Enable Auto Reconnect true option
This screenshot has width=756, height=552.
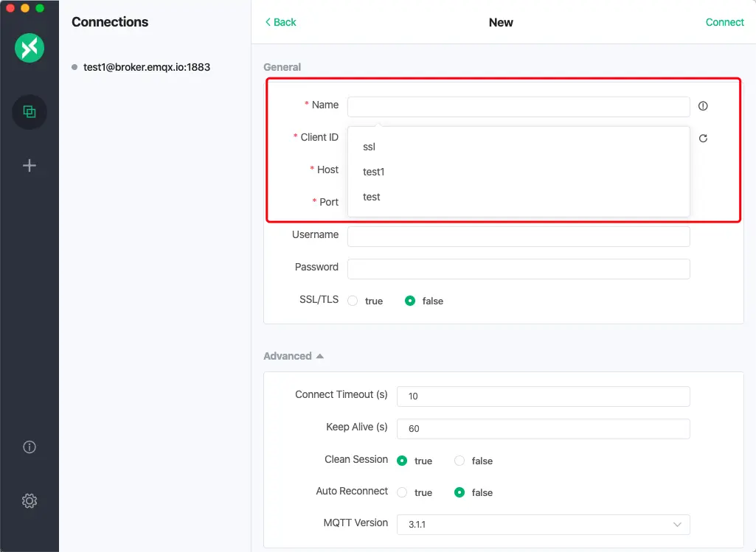point(403,492)
